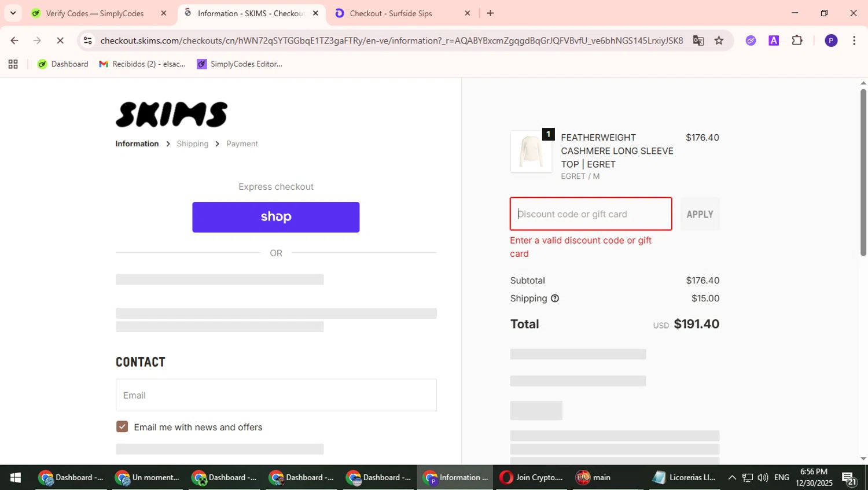Open the apps grid in bookmarks bar
Viewport: 868px width, 490px height.
tap(13, 64)
